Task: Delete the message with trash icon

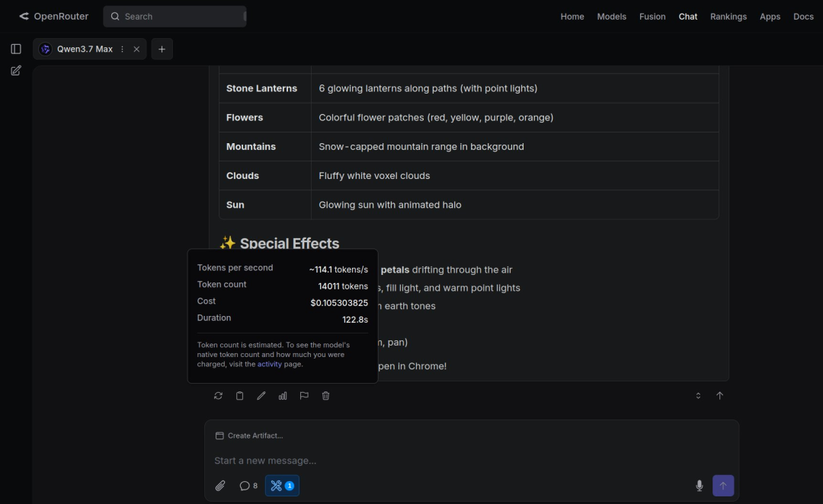Action: click(x=325, y=396)
